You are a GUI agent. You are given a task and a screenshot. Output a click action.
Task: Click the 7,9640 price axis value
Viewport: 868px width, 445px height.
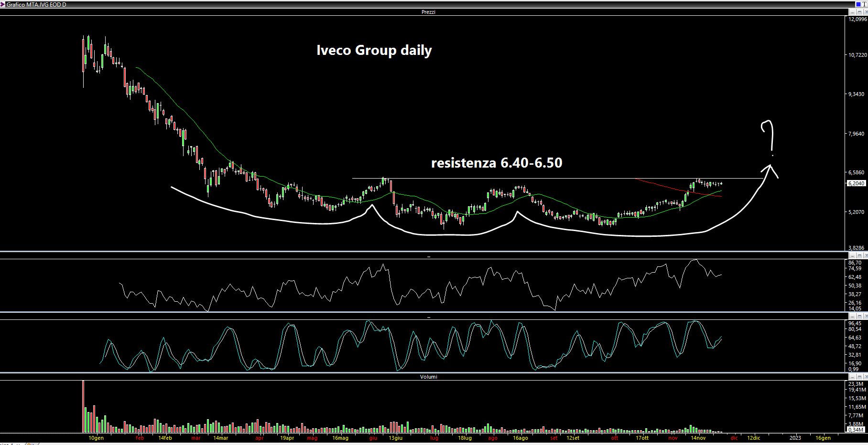(x=856, y=134)
